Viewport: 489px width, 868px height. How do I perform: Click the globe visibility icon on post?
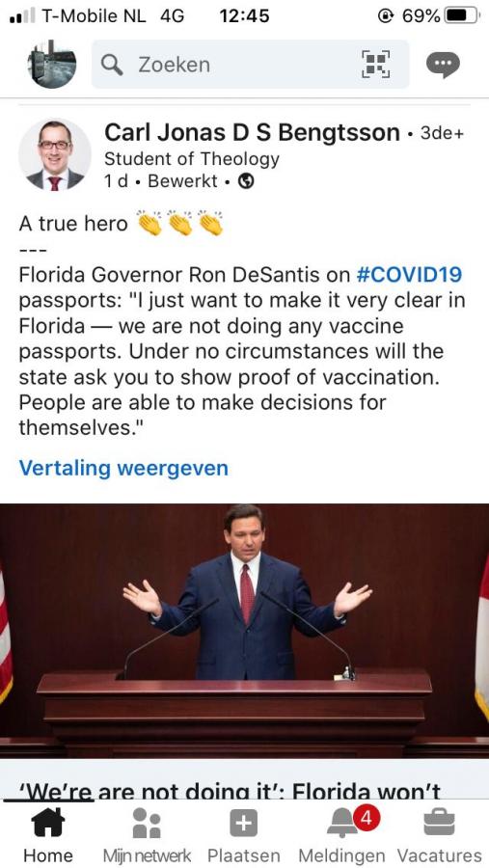point(246,181)
